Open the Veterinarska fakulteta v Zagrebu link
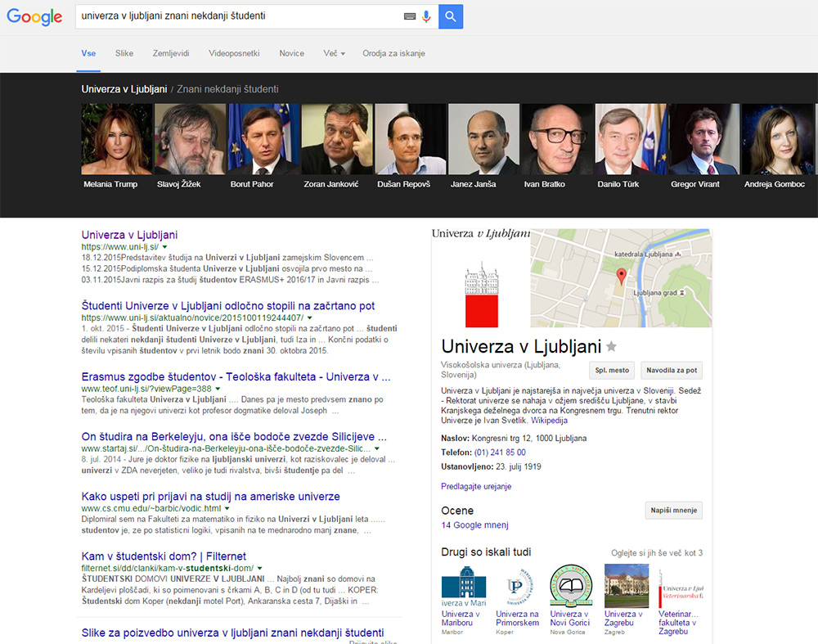The width and height of the screenshot is (818, 644). 679,623
